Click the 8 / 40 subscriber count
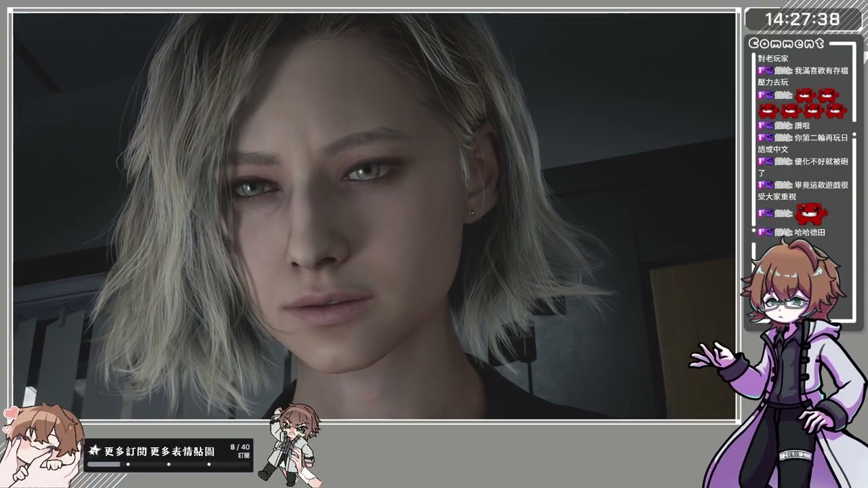 (239, 447)
